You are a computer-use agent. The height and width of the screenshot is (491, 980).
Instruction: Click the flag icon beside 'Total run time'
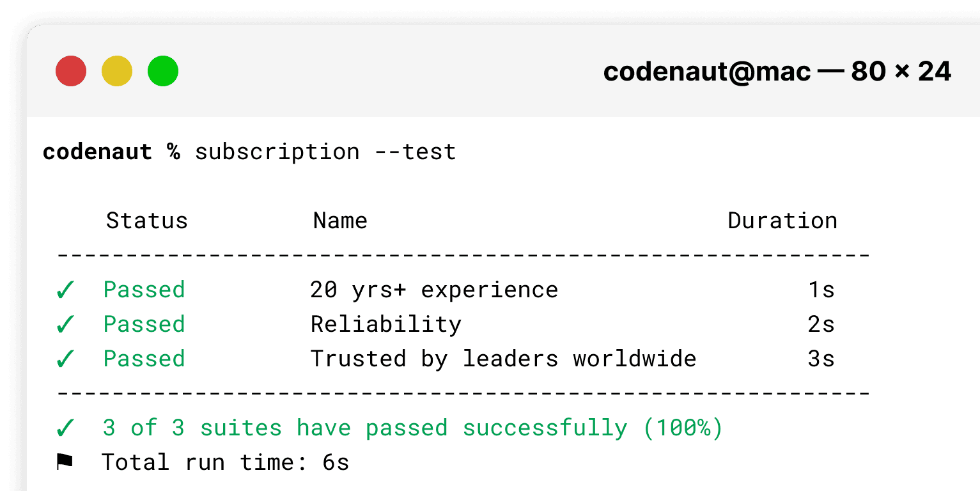pos(64,462)
